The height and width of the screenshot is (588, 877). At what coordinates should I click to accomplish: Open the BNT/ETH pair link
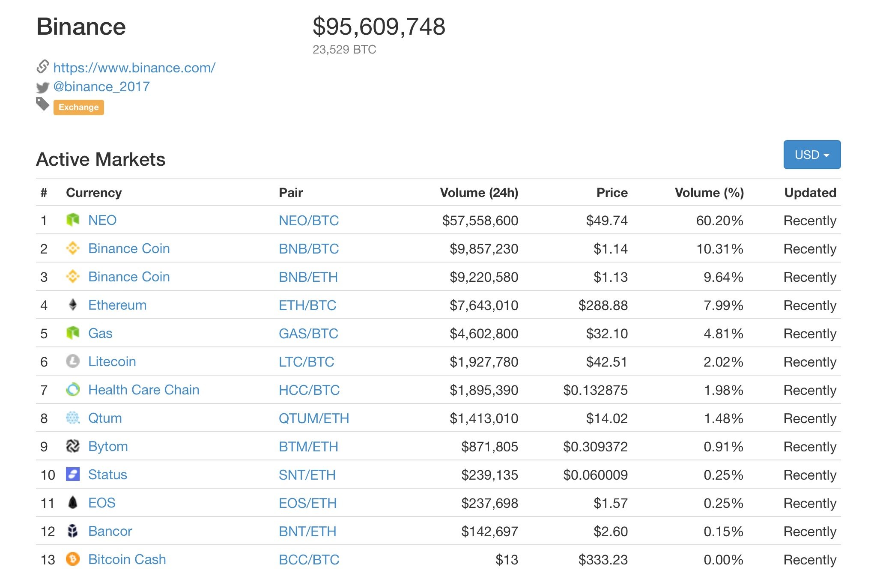point(307,531)
